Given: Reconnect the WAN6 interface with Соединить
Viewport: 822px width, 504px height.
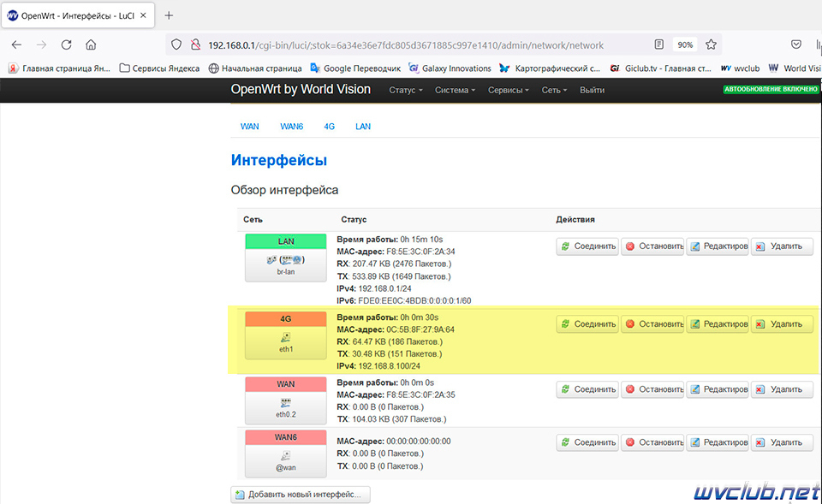Looking at the screenshot, I should tap(587, 442).
